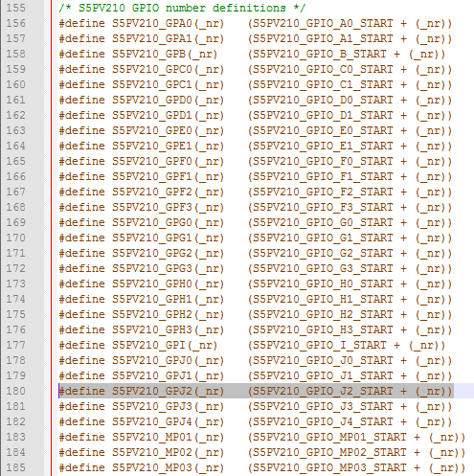
Task: Place cursor on S5PV210_GPI macro
Action: click(x=148, y=345)
